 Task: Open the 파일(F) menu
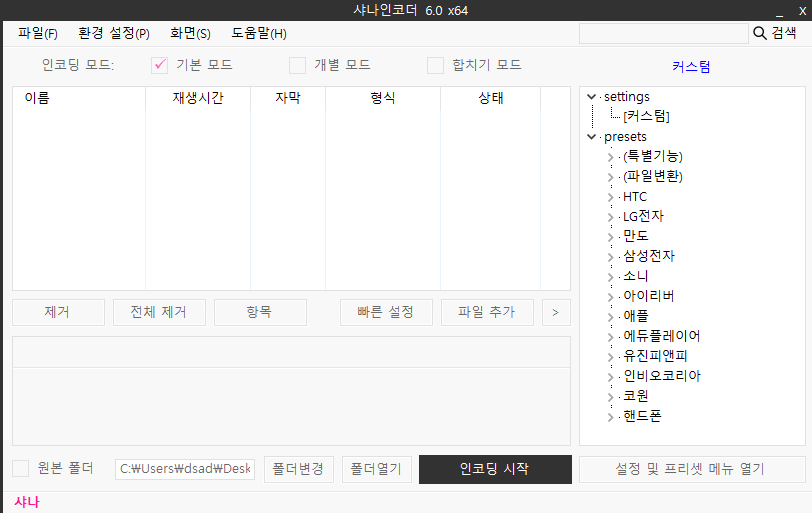tap(38, 33)
